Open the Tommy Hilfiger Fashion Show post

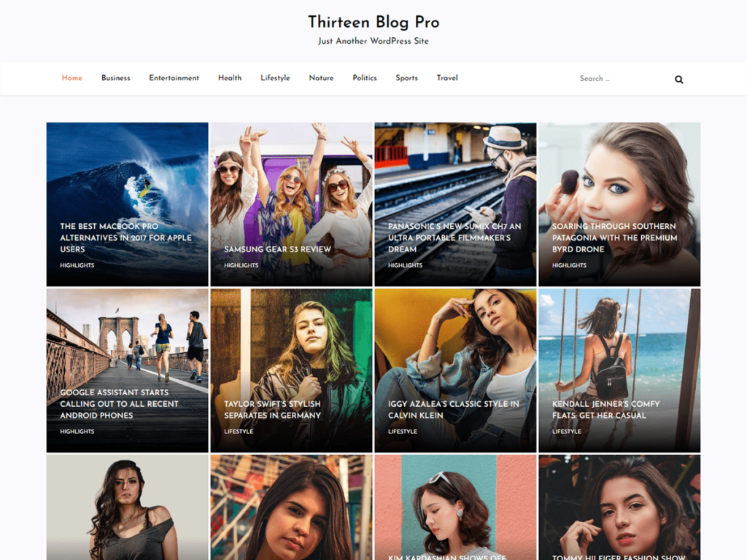point(619,556)
